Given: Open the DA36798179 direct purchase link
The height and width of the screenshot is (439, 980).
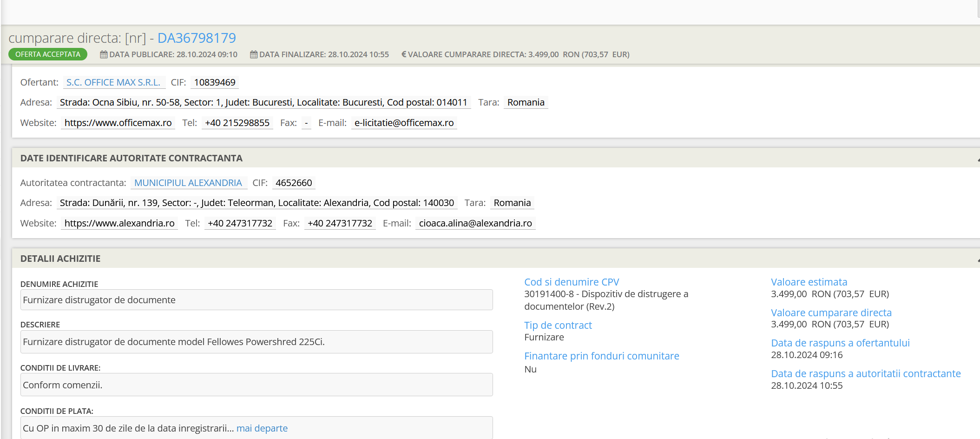Looking at the screenshot, I should (x=197, y=38).
